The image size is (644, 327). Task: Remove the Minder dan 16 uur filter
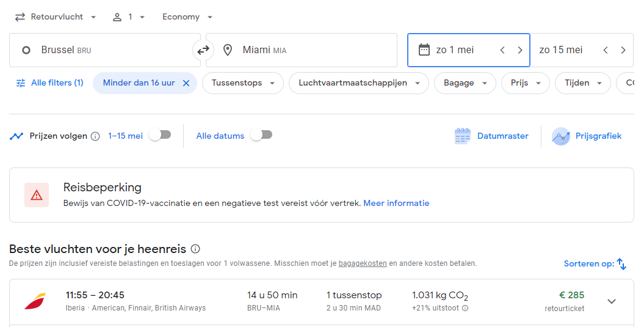[x=186, y=83]
